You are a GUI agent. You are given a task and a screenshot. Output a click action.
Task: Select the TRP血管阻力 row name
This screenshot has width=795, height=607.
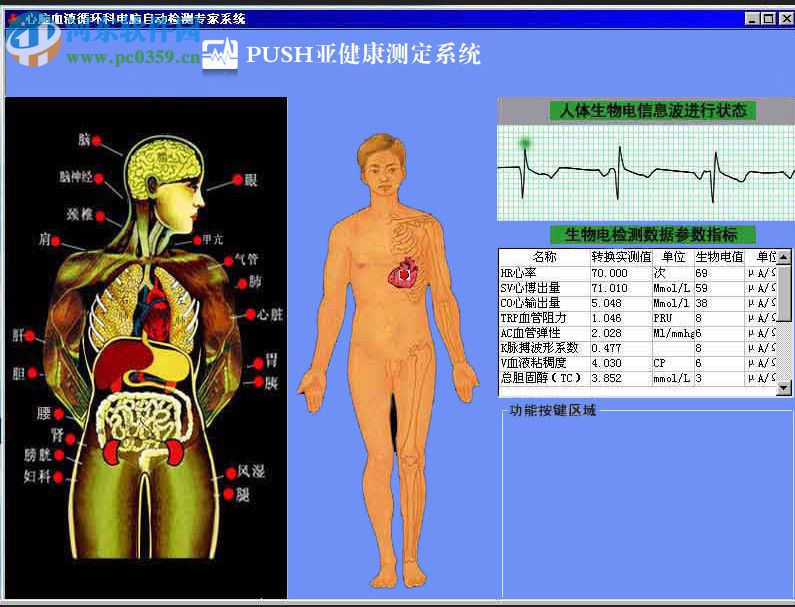tap(533, 318)
